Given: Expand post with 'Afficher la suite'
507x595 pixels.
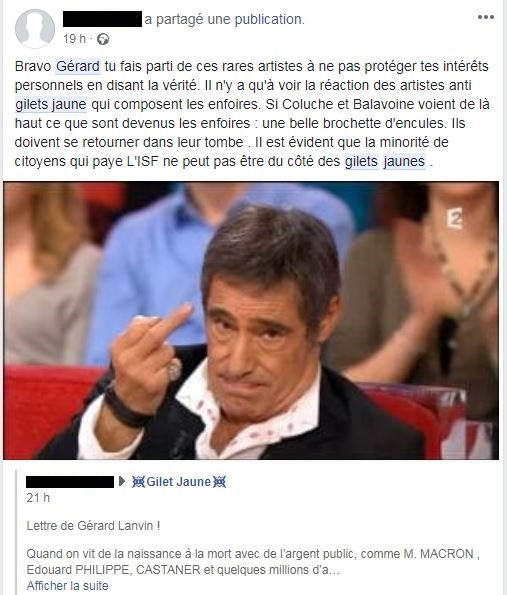Looking at the screenshot, I should (x=68, y=586).
